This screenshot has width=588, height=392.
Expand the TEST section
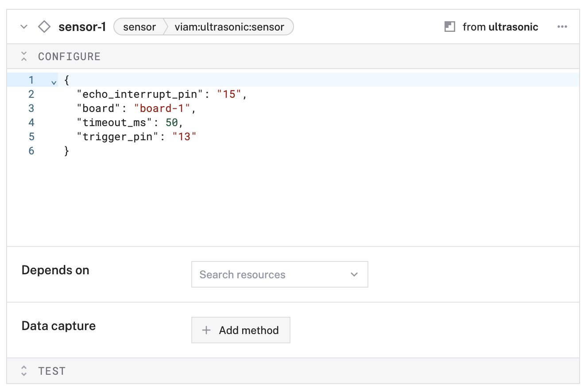pos(24,371)
